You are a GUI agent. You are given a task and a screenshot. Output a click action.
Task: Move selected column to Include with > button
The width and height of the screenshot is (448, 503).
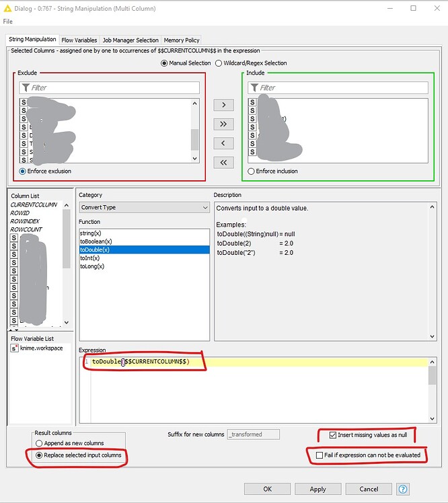(x=223, y=105)
